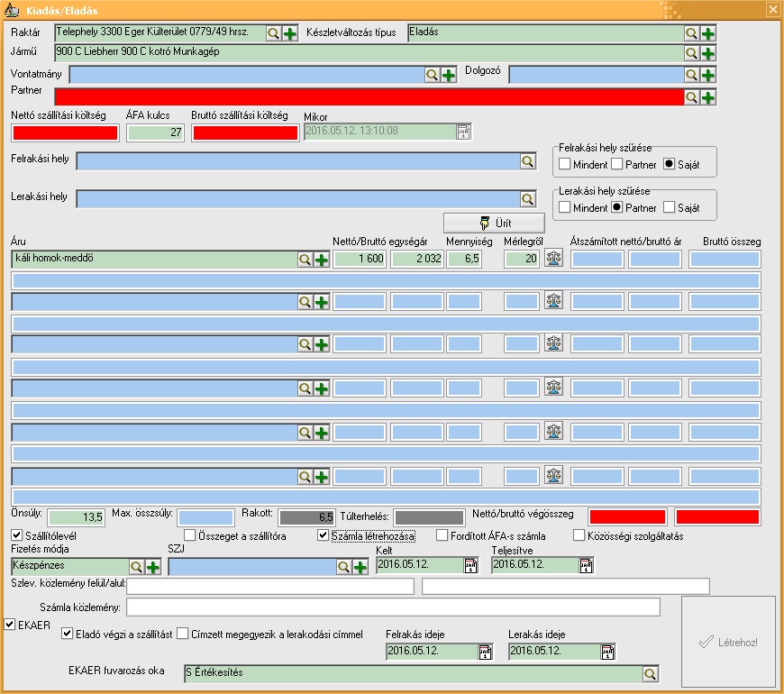Viewport: 784px width, 694px height.
Task: Click the gross unit price field 2 032
Action: coord(417,260)
